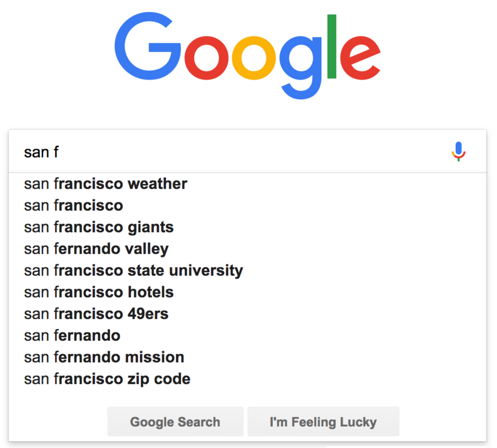Click the red letter e in Google logo

pyautogui.click(x=361, y=57)
